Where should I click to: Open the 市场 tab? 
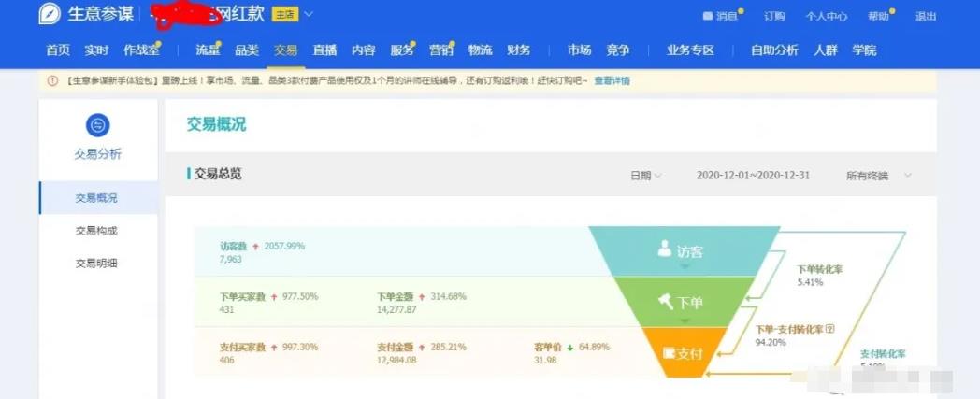pyautogui.click(x=580, y=50)
